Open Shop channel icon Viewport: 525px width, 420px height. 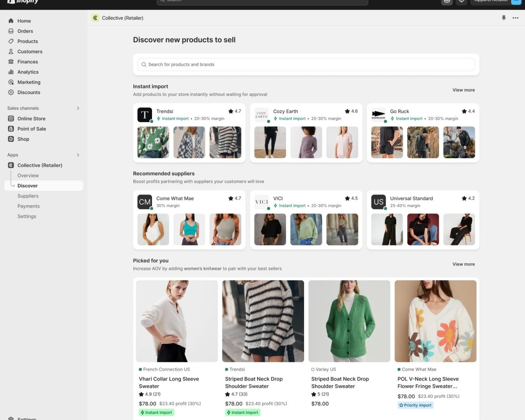(x=11, y=139)
